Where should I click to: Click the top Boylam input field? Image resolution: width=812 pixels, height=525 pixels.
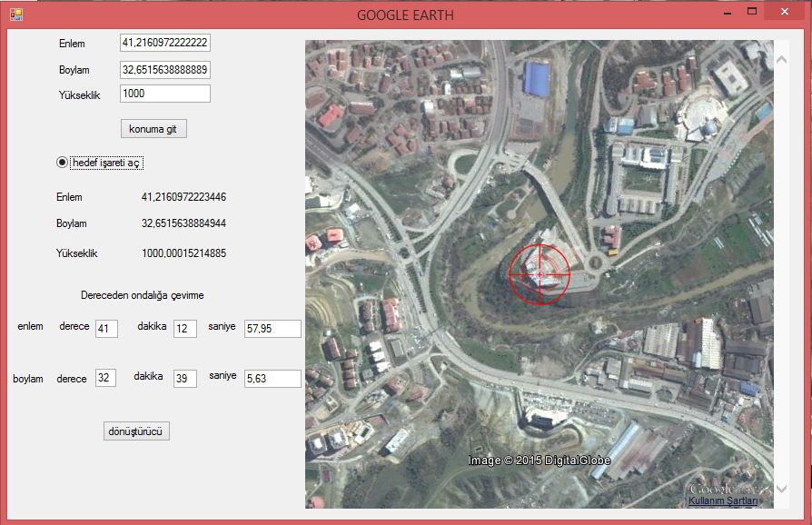[164, 69]
